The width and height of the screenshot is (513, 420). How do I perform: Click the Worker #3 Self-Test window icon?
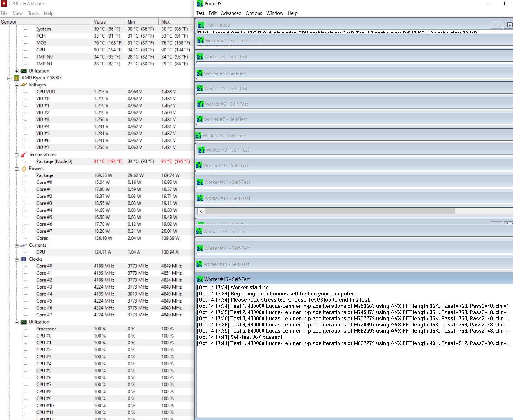[200, 57]
